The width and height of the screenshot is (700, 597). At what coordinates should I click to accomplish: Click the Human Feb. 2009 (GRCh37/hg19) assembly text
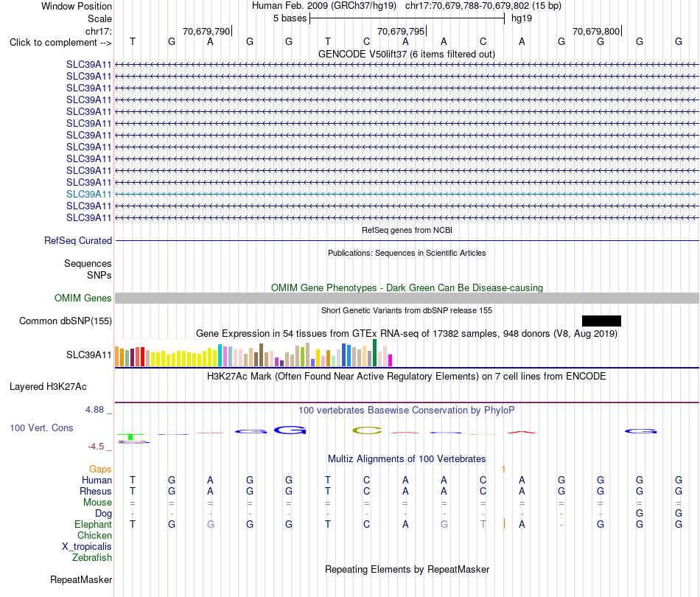pyautogui.click(x=324, y=6)
